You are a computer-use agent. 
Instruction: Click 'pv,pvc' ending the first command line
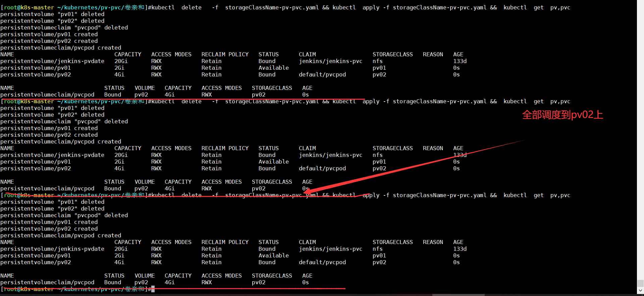[x=560, y=7]
